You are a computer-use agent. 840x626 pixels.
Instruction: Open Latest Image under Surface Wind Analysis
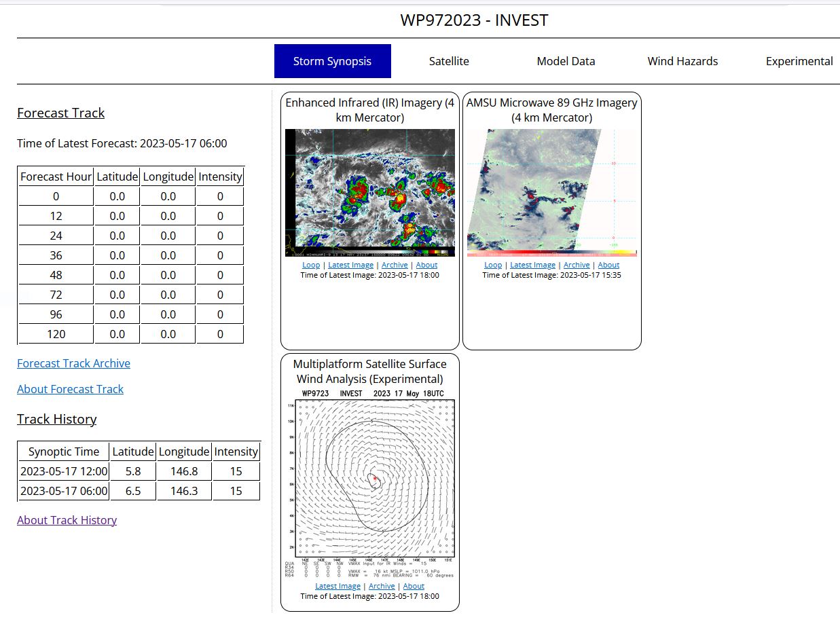337,587
